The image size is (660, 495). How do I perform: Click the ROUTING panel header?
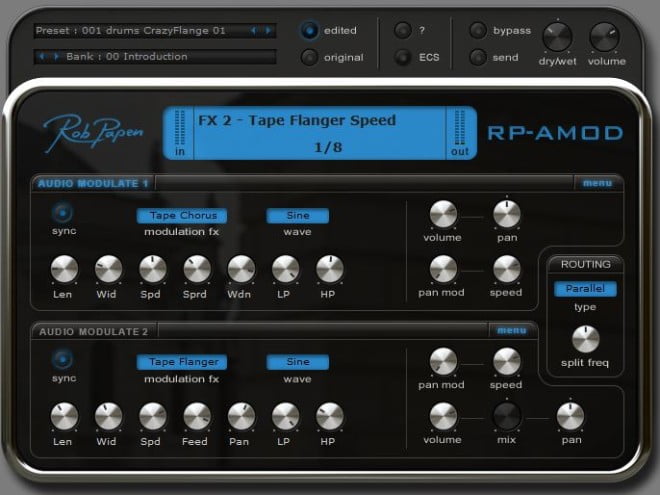585,264
